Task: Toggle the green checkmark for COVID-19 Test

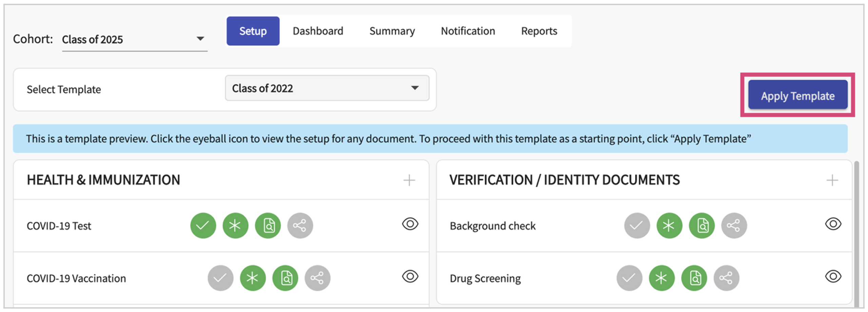Action: 203,226
